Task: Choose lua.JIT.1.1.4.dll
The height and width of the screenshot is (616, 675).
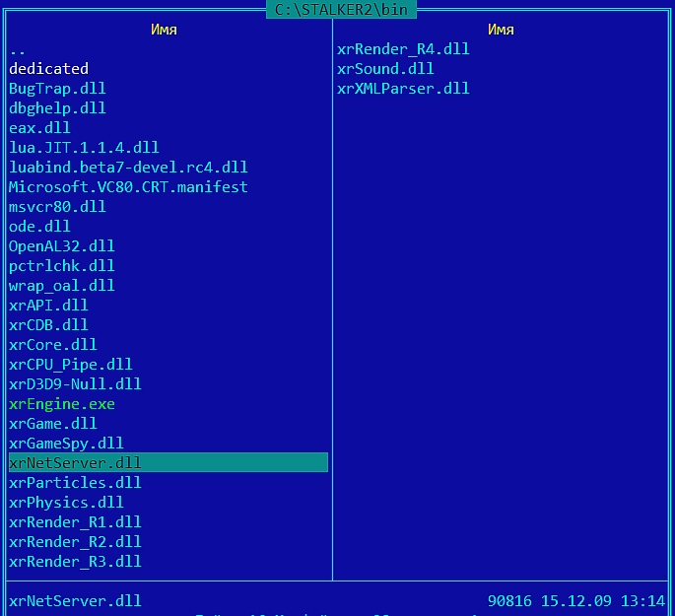Action: click(84, 148)
